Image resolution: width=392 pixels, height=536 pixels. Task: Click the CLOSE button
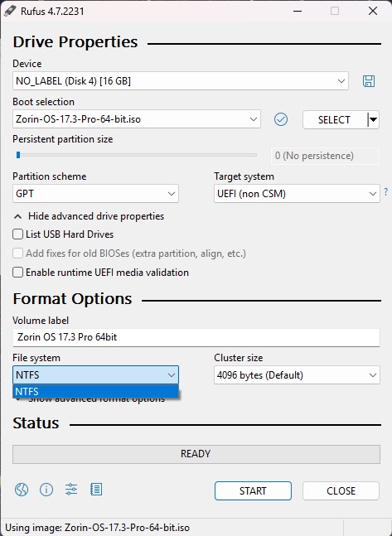click(341, 491)
